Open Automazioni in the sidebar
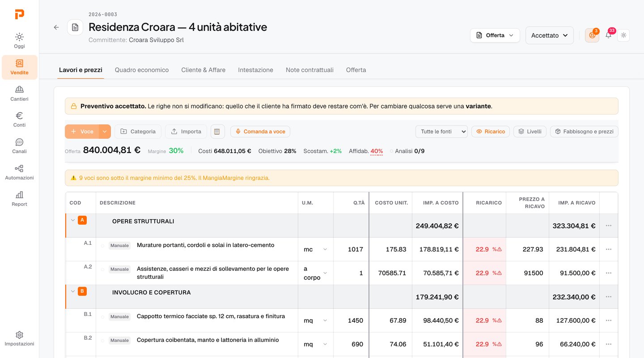The image size is (644, 358). point(19,172)
